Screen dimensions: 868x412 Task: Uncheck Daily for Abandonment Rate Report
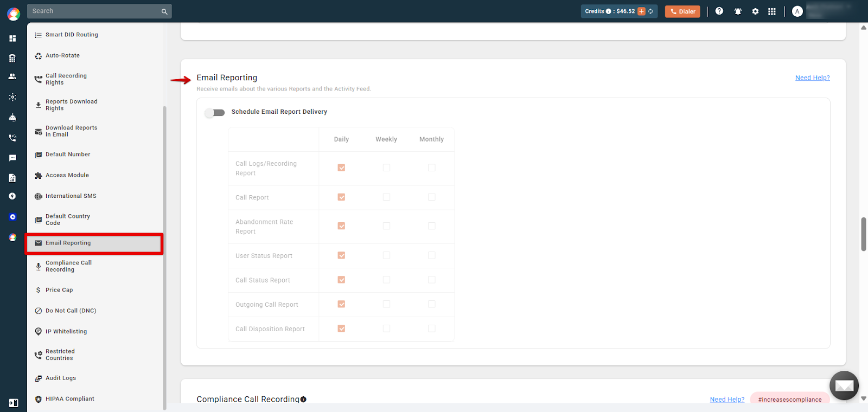tap(341, 226)
